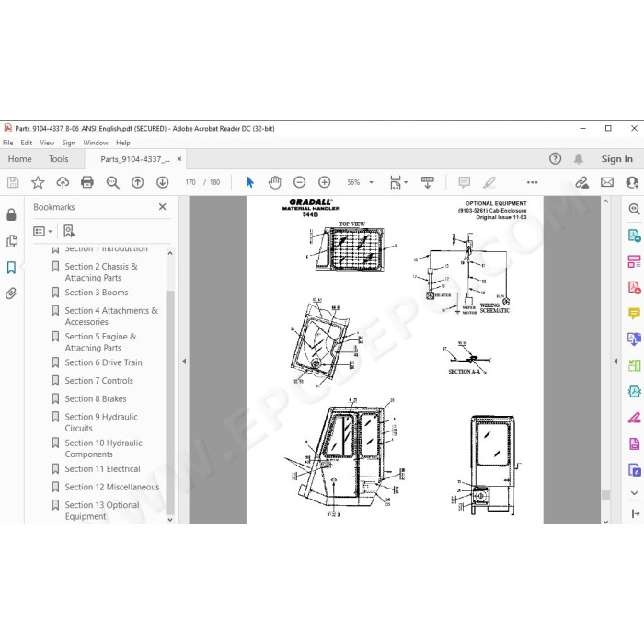
Task: Jump to Section 3 Booms bookmark
Action: click(x=96, y=293)
